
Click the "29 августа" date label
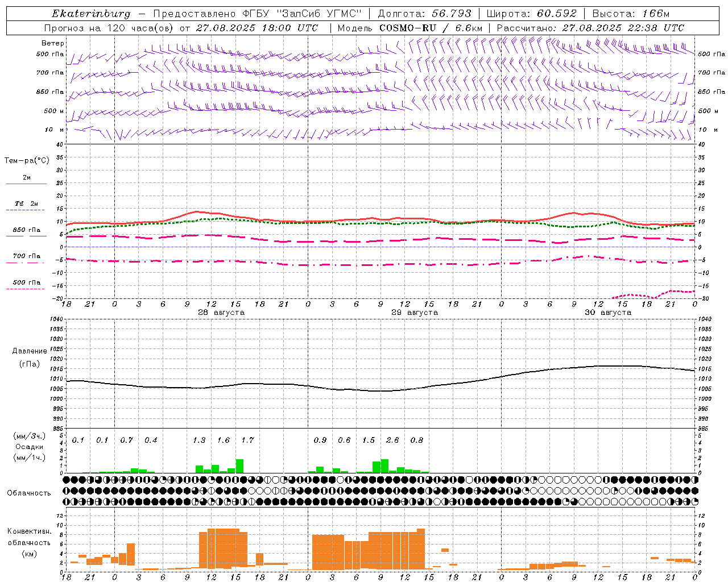click(415, 313)
